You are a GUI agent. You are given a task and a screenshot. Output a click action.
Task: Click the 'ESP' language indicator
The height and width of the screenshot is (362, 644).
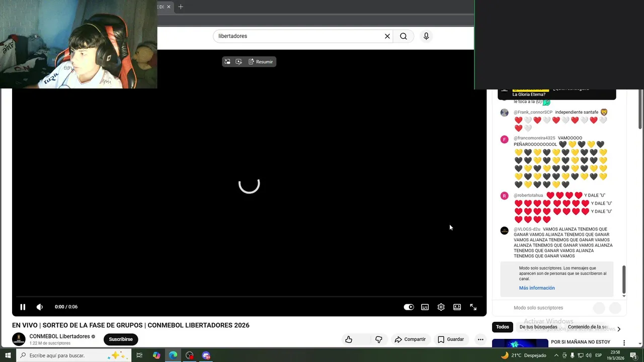599,355
